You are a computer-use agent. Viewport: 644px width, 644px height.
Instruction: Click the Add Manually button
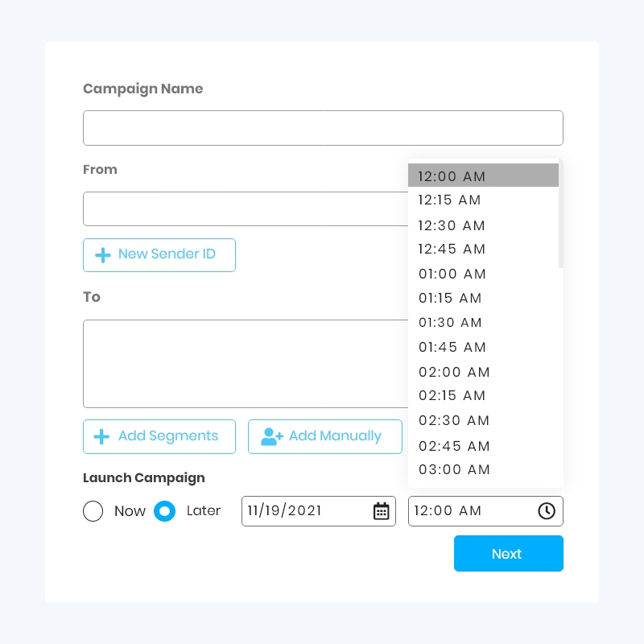325,436
